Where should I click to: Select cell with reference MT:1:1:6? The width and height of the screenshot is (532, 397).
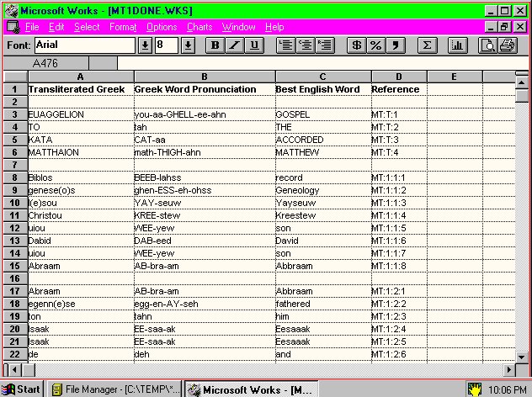point(399,241)
